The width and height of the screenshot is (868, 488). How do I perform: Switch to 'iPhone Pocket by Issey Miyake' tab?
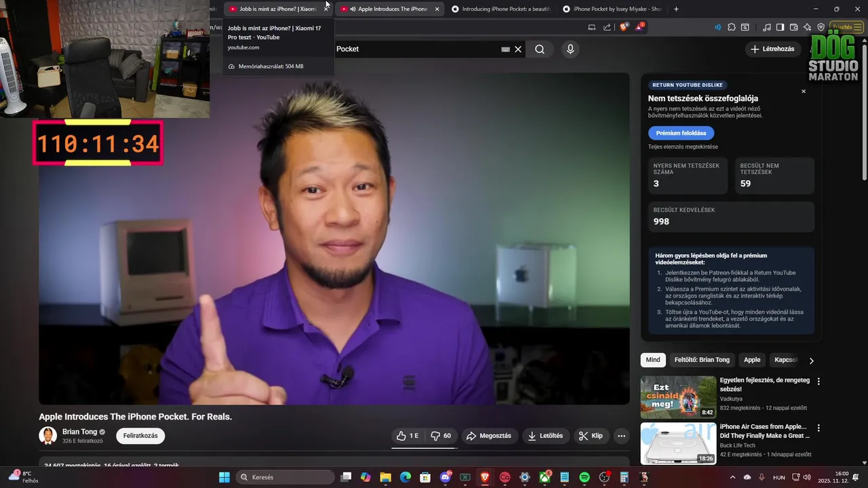(612, 9)
